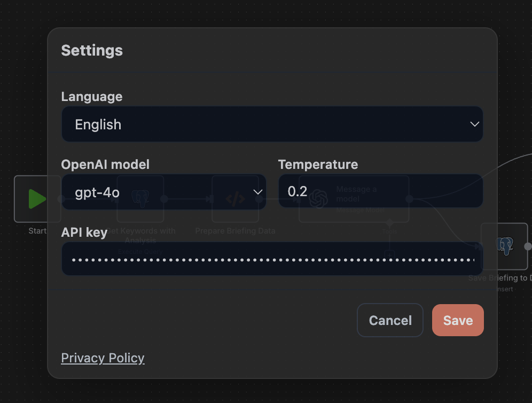The image size is (532, 403).
Task: Open the OpenAI model dropdown
Action: (163, 191)
